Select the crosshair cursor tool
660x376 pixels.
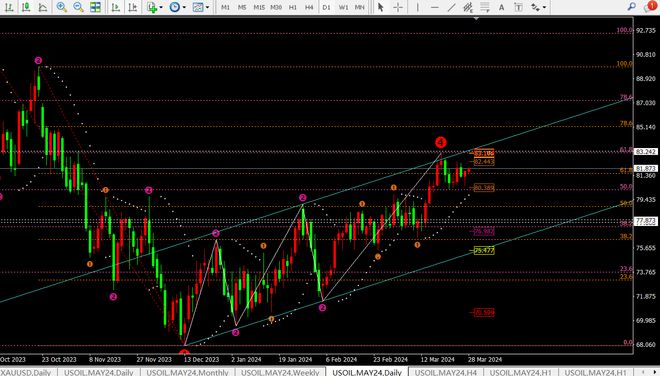coord(398,7)
